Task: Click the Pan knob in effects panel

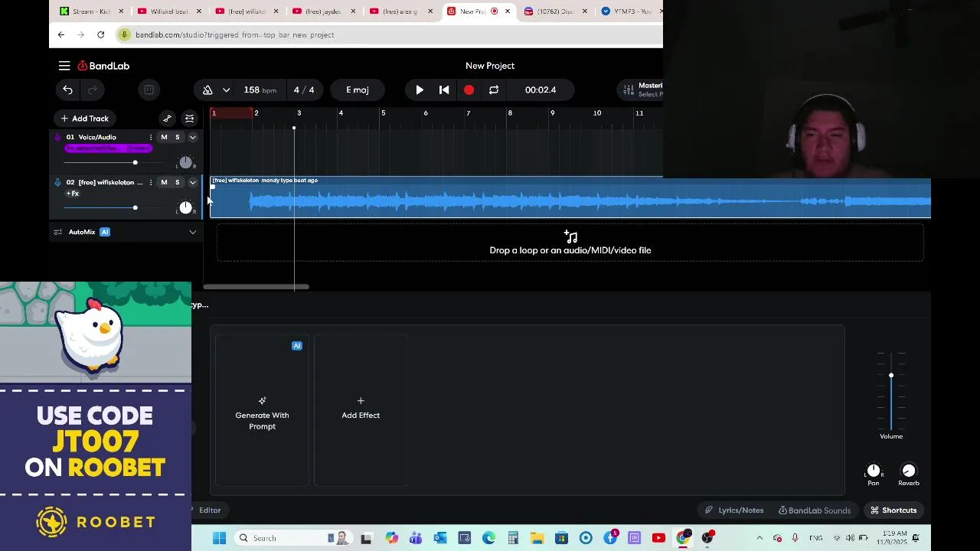Action: (874, 471)
